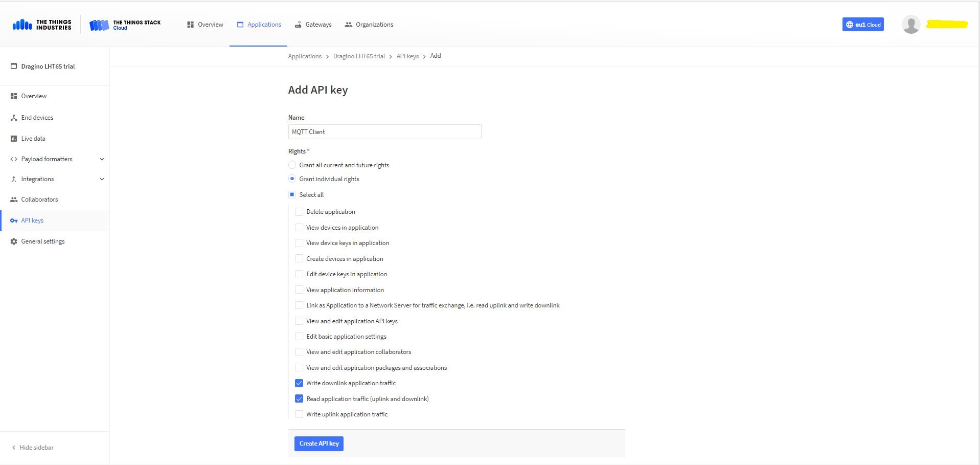Check View devices in application
The height and width of the screenshot is (465, 980).
point(299,228)
